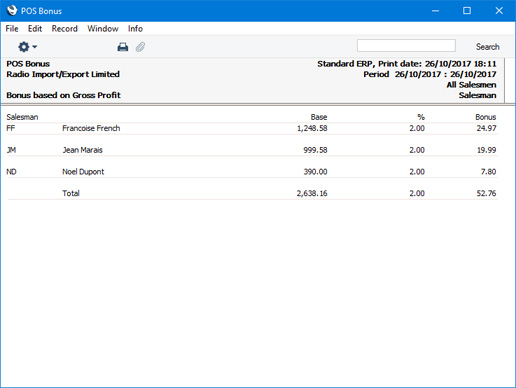Click bonus value 24.97
Screen dimensions: 516x388
point(486,128)
